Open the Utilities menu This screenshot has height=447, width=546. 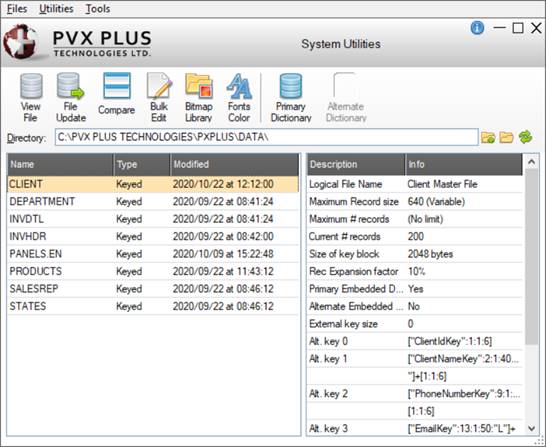click(56, 9)
